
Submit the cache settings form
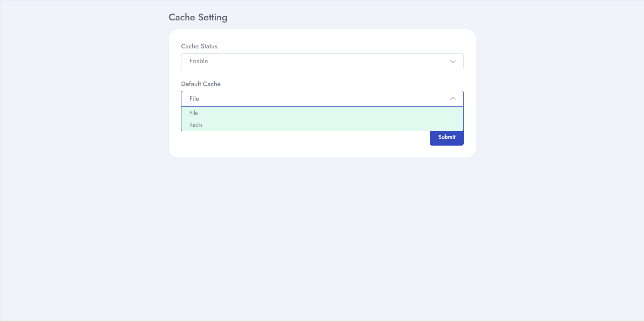447,137
